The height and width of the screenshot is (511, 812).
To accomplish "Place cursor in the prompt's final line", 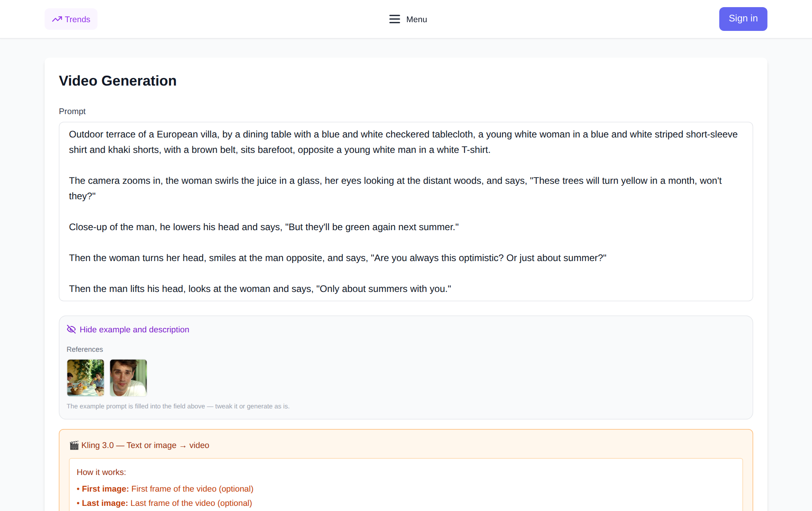I will point(260,289).
